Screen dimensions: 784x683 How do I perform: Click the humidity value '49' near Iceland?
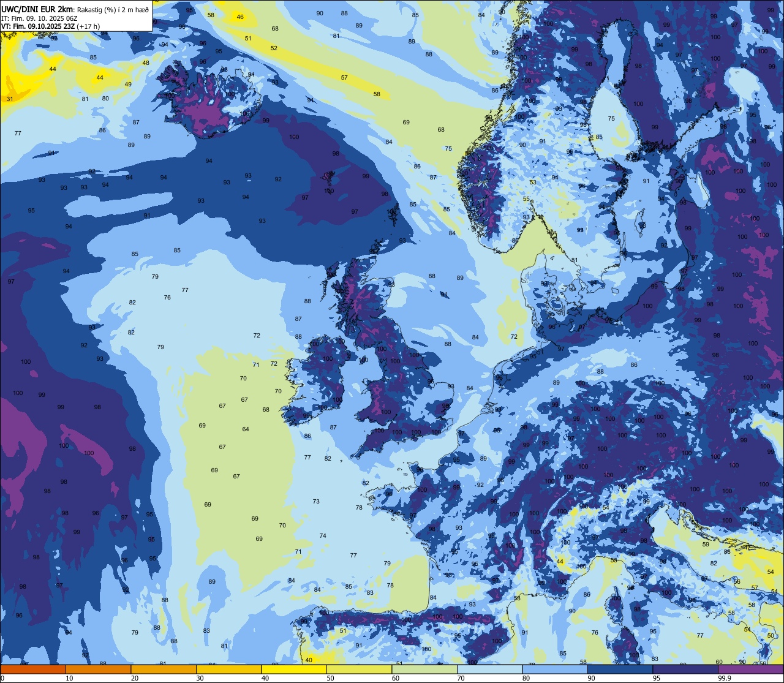click(x=128, y=84)
